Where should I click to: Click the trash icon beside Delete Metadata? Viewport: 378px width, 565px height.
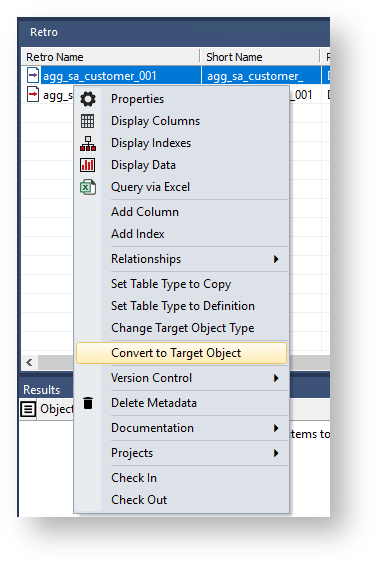[x=88, y=403]
